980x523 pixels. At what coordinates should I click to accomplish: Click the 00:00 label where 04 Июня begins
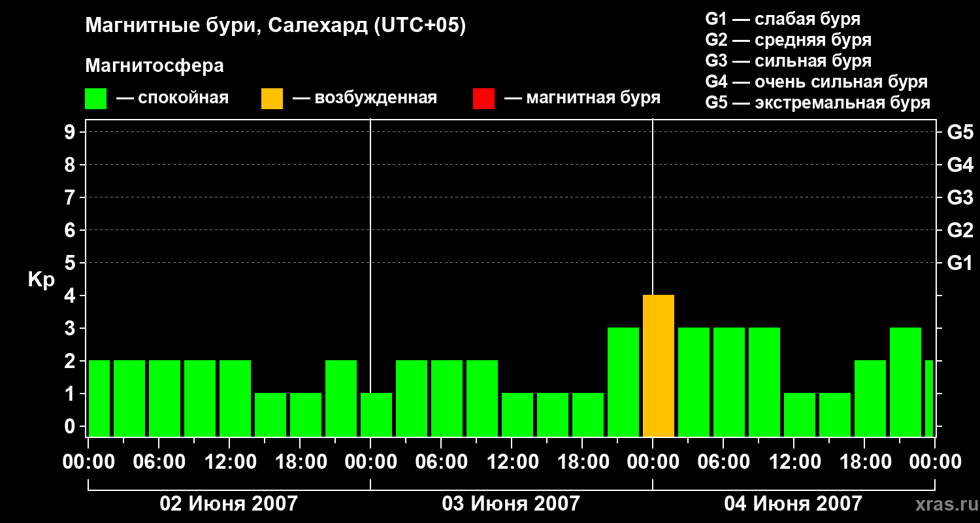coord(652,462)
